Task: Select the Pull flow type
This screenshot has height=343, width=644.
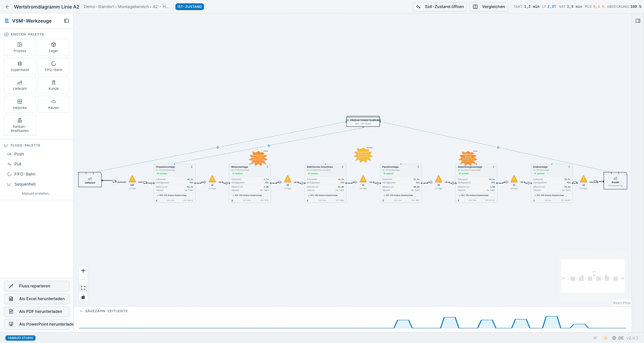Action: coord(37,164)
